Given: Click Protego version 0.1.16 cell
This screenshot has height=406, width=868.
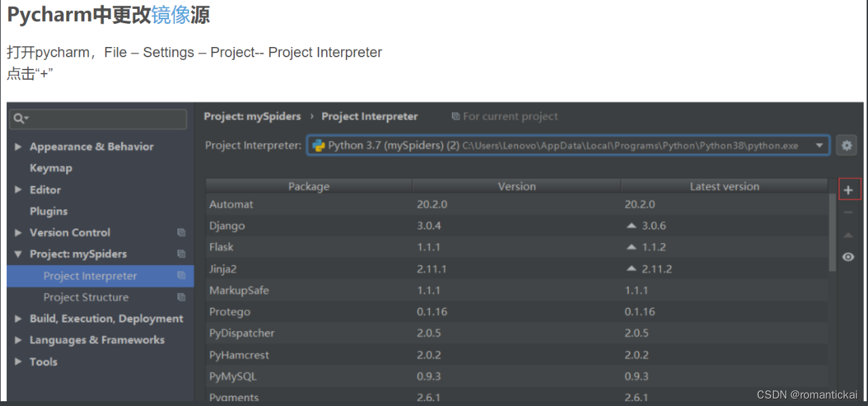Looking at the screenshot, I should coord(432,311).
